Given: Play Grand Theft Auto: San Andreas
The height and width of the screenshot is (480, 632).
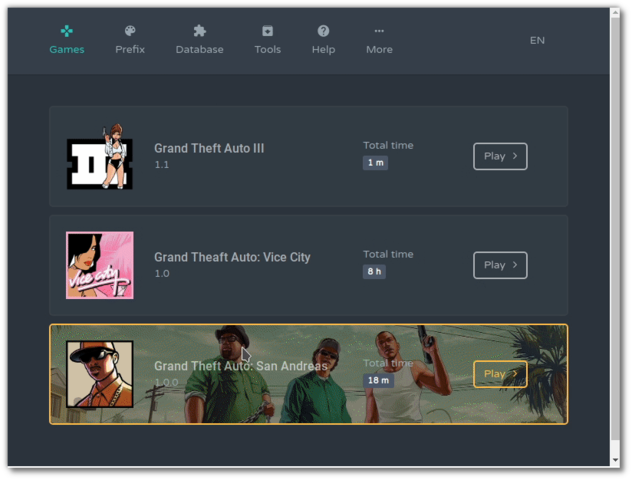Looking at the screenshot, I should click(x=500, y=374).
